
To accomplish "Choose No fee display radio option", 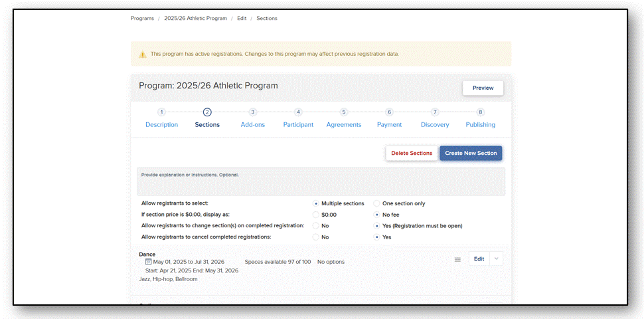I will [x=376, y=215].
